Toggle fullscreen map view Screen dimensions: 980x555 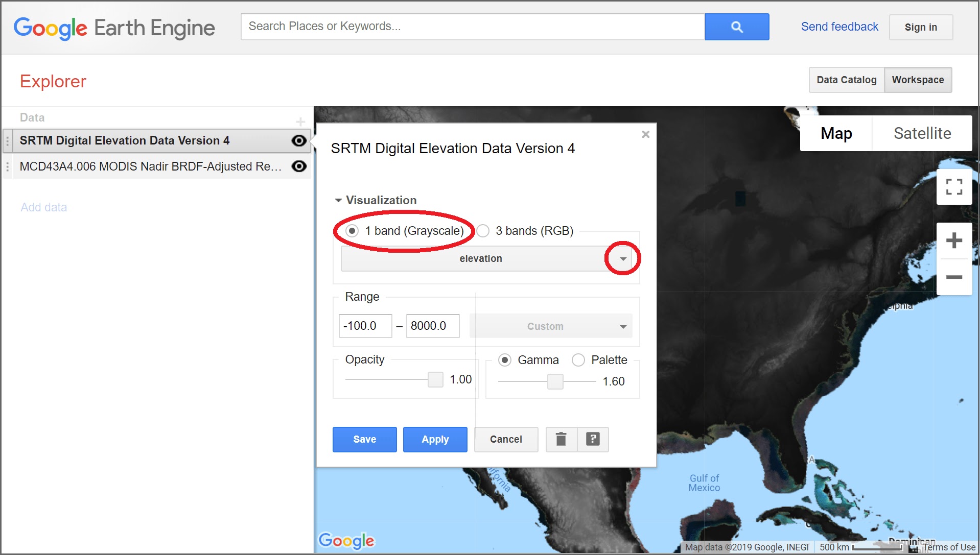954,187
